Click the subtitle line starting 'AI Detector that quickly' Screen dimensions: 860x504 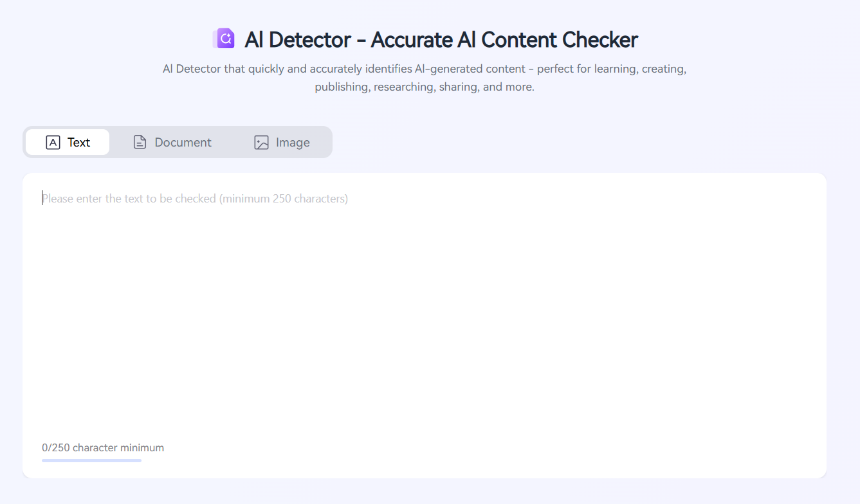[425, 69]
